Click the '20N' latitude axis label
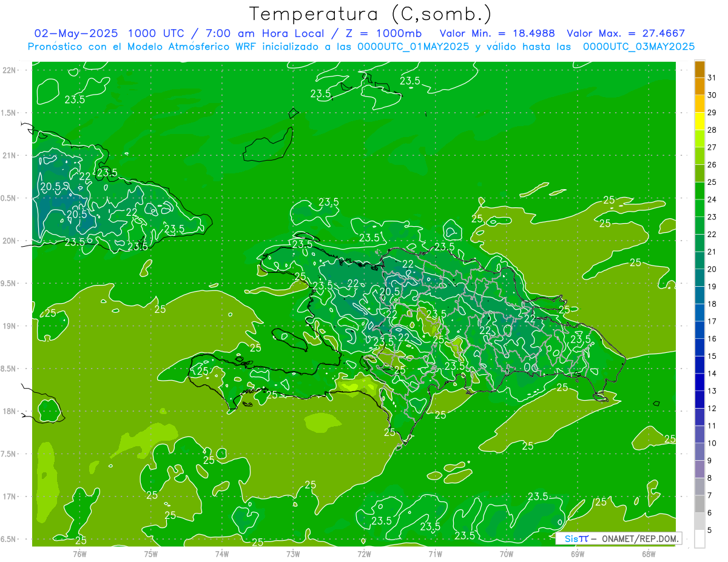 (8, 241)
